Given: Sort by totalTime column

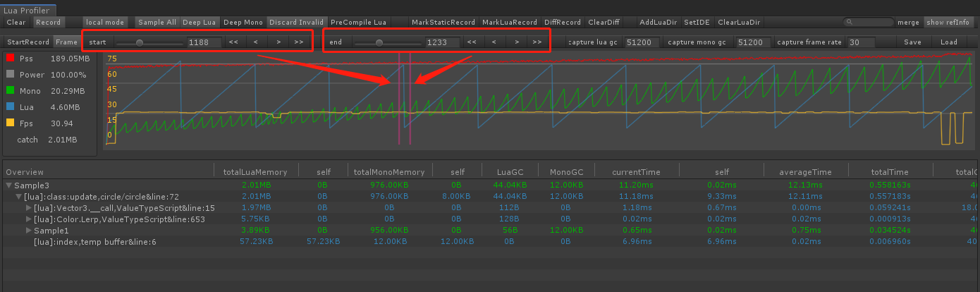Looking at the screenshot, I should point(890,172).
